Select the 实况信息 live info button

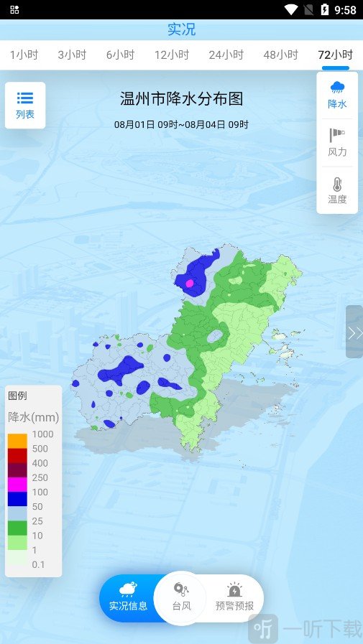pos(128,598)
